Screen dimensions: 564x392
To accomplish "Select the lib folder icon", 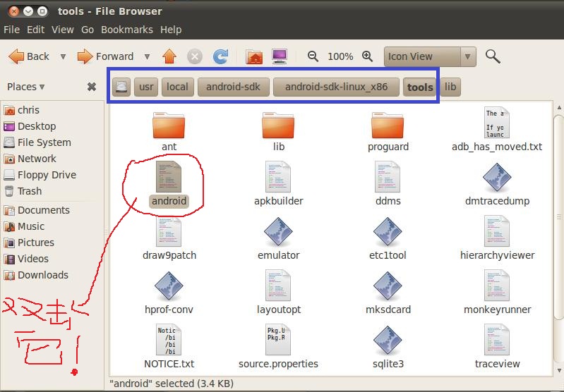I will pos(278,125).
